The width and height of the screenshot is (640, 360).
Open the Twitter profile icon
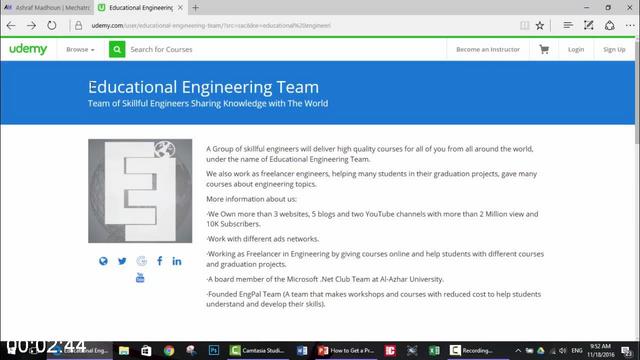(122, 261)
